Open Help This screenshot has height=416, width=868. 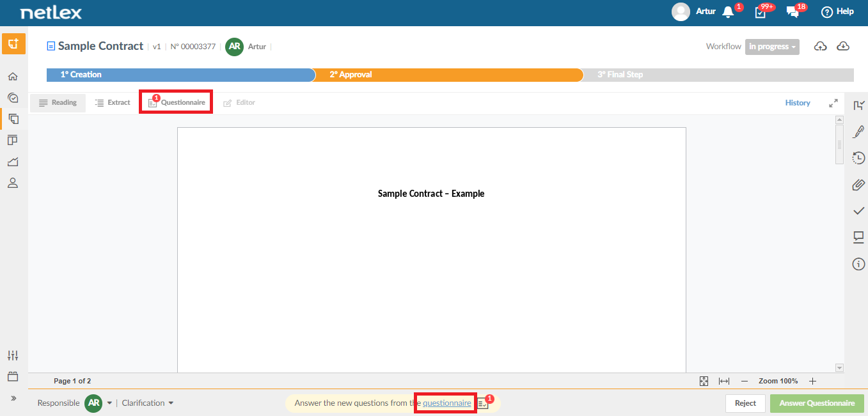coord(837,12)
